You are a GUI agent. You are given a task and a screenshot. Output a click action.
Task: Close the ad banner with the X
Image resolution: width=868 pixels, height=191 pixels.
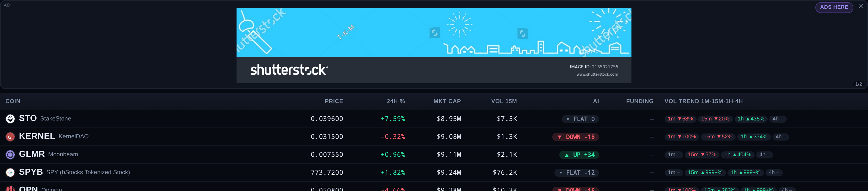(x=861, y=6)
